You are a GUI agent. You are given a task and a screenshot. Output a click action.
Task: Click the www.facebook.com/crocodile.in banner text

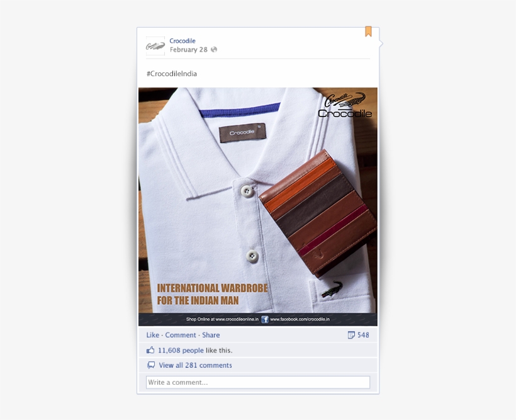point(300,319)
